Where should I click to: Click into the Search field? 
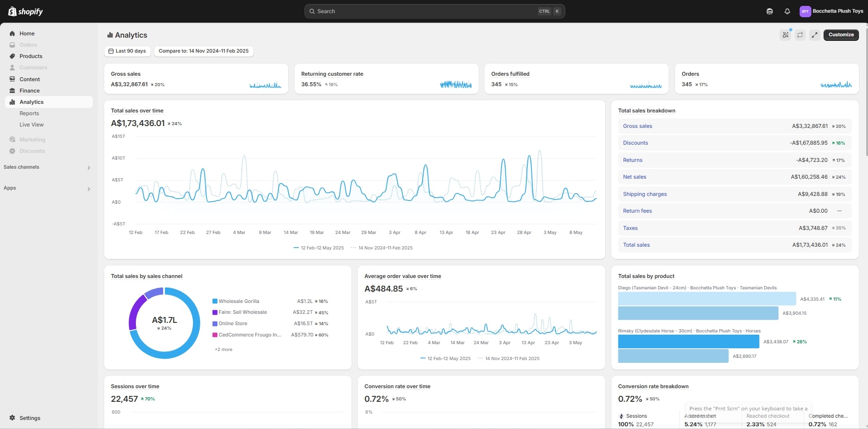pyautogui.click(x=426, y=11)
